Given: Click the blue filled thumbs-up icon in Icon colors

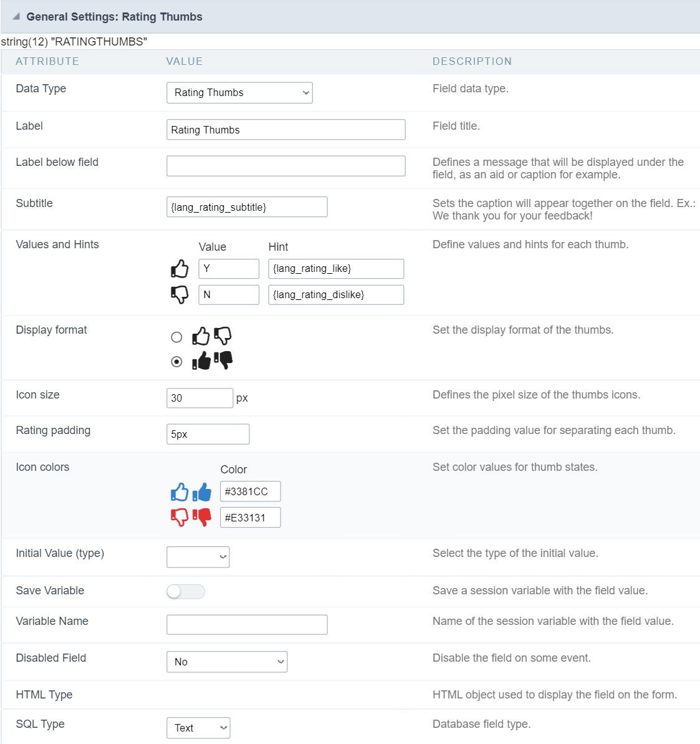Looking at the screenshot, I should point(202,491).
